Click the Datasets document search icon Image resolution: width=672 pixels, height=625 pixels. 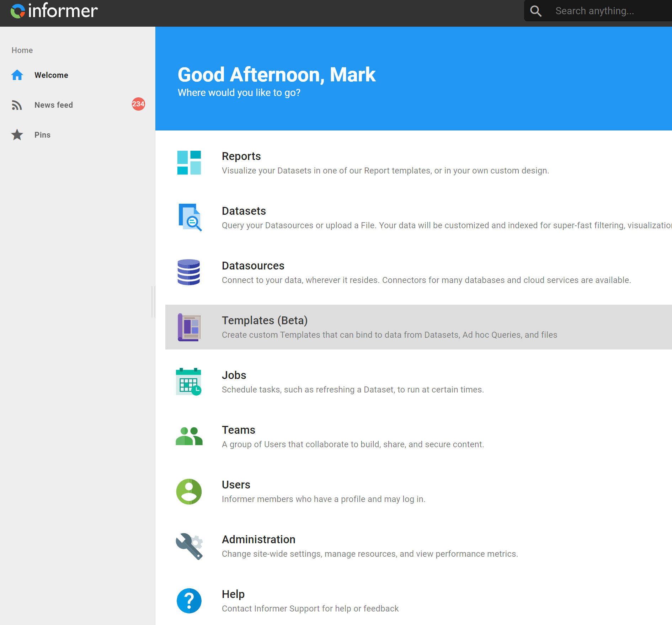pos(190,217)
